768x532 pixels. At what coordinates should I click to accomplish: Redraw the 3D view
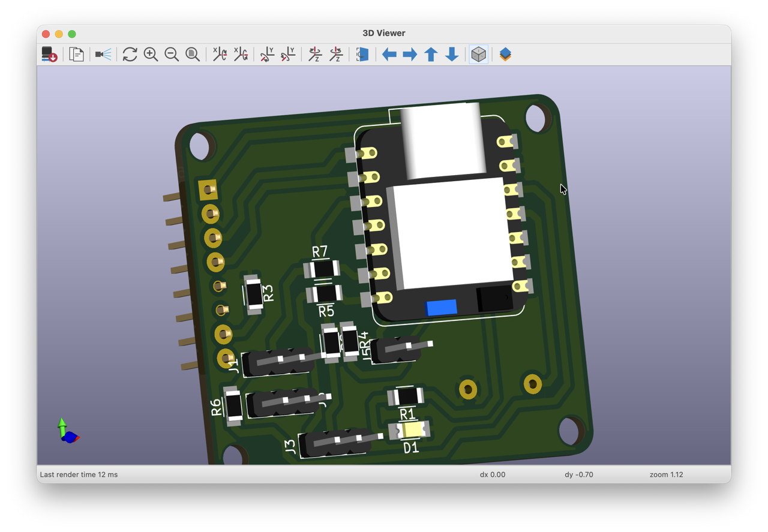pyautogui.click(x=130, y=55)
